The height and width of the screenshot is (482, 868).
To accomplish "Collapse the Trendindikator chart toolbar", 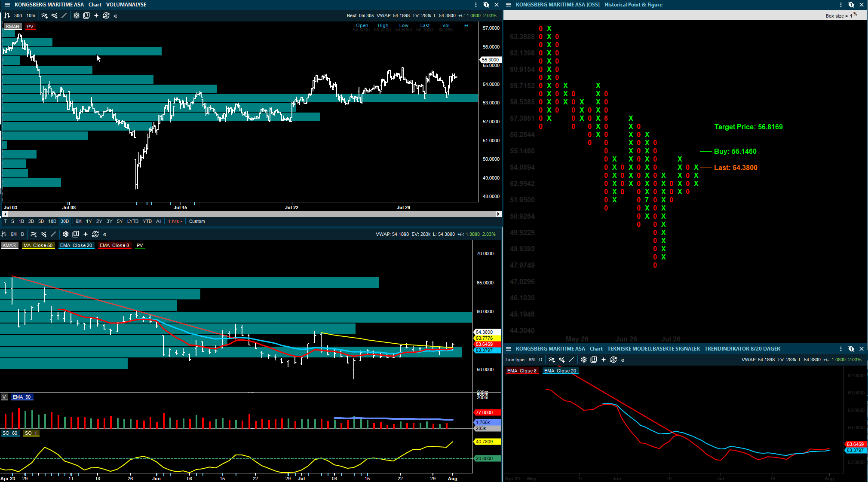I will (x=623, y=360).
